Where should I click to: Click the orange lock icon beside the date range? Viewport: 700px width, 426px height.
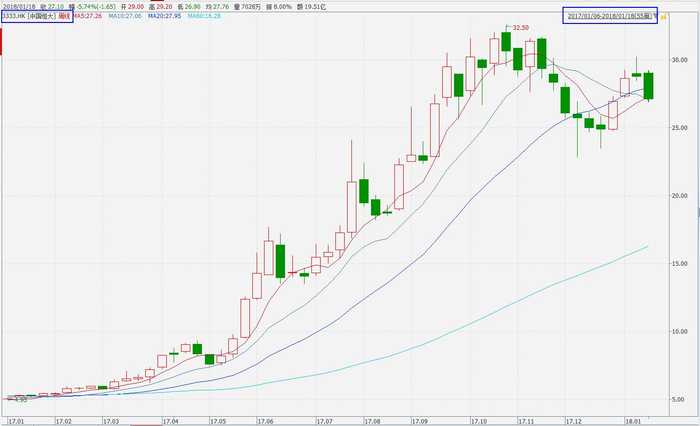[x=664, y=17]
